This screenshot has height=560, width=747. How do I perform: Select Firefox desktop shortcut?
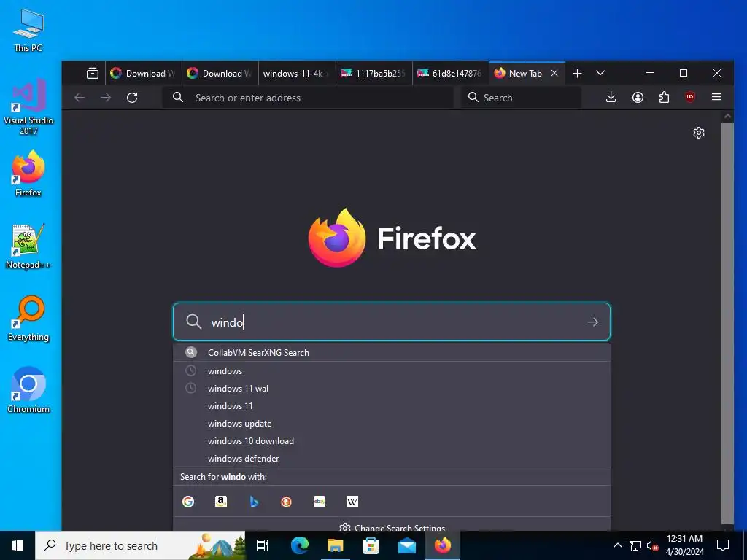tap(28, 174)
